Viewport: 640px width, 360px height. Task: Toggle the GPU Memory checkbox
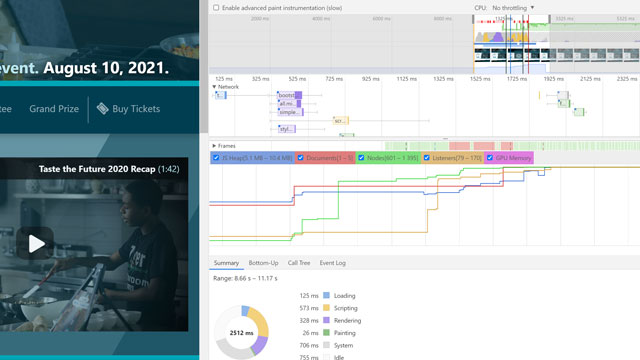coord(490,158)
